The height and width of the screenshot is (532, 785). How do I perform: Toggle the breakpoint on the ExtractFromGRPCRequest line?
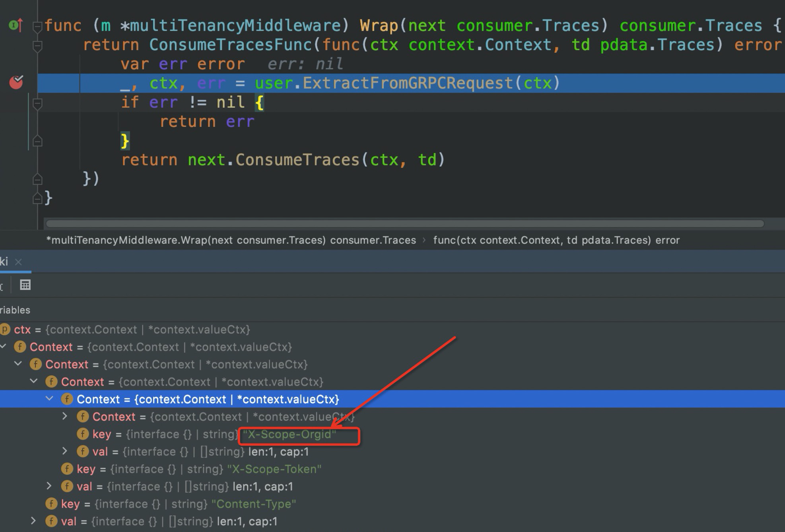click(16, 83)
